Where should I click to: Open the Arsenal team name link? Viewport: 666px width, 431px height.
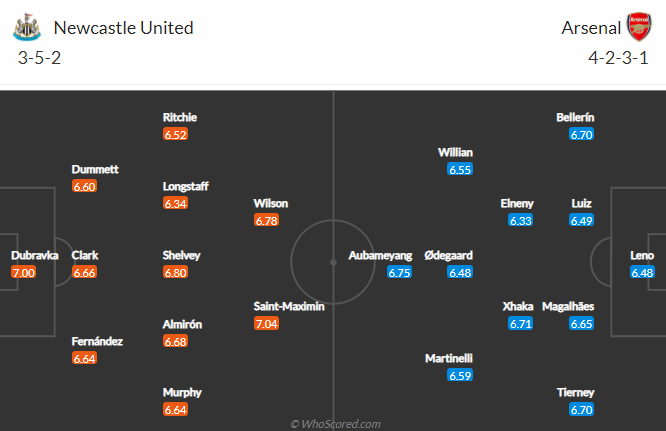(590, 28)
